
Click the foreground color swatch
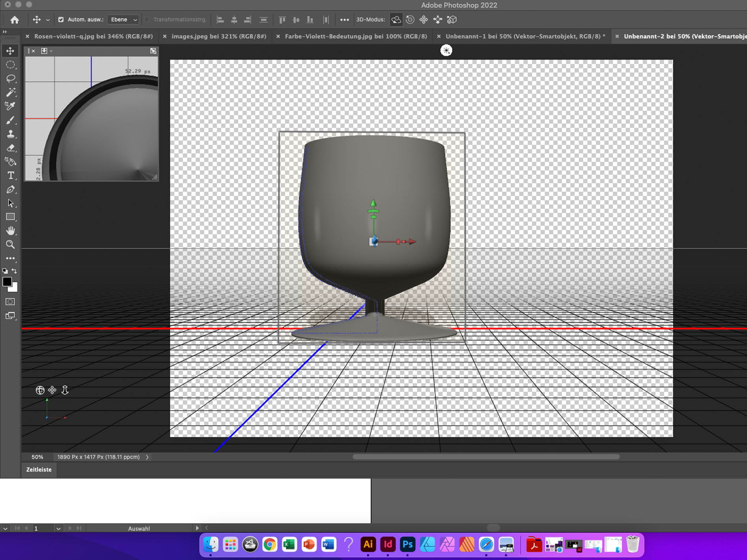click(7, 282)
